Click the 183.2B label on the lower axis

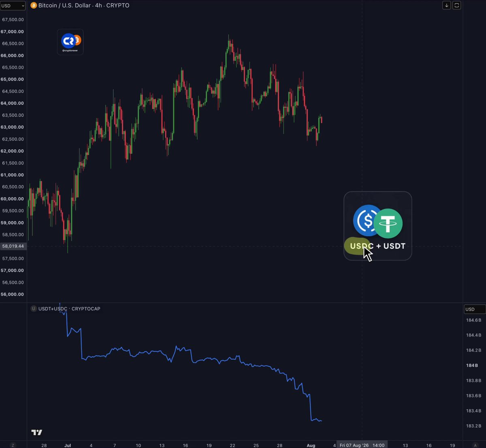pyautogui.click(x=473, y=426)
